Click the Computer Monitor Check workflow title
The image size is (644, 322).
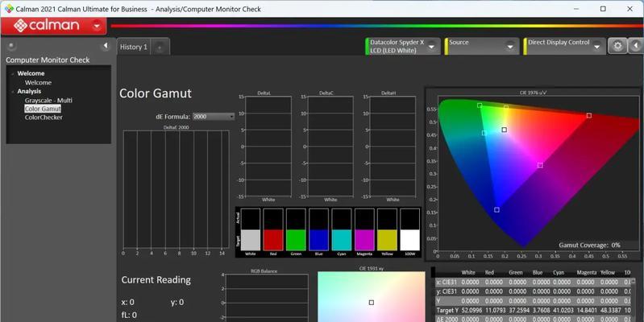48,60
